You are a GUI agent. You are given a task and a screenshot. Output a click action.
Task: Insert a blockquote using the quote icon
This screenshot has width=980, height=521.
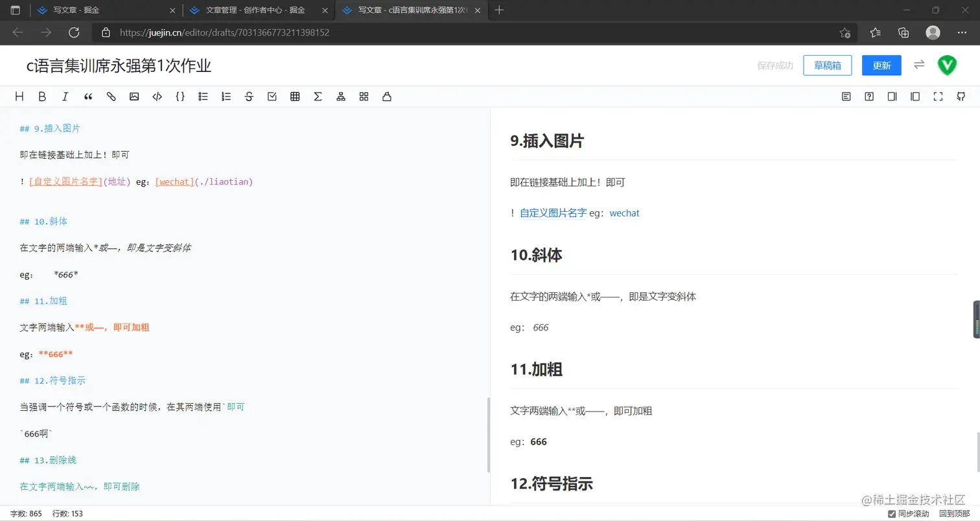pos(88,97)
